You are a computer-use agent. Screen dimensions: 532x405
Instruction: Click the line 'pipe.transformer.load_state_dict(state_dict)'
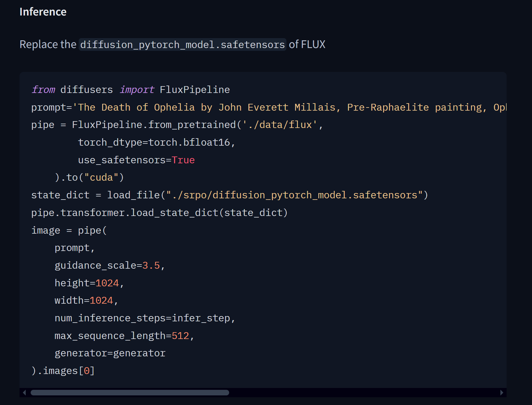pyautogui.click(x=159, y=213)
